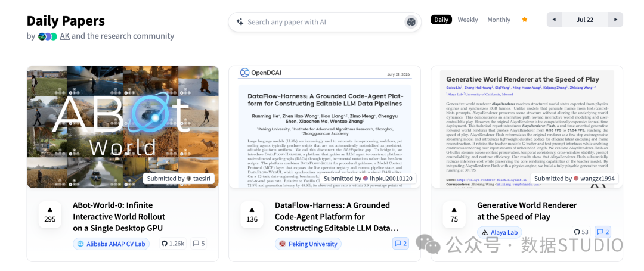
Task: Open submitter wangzx1994's profile
Action: [574, 178]
